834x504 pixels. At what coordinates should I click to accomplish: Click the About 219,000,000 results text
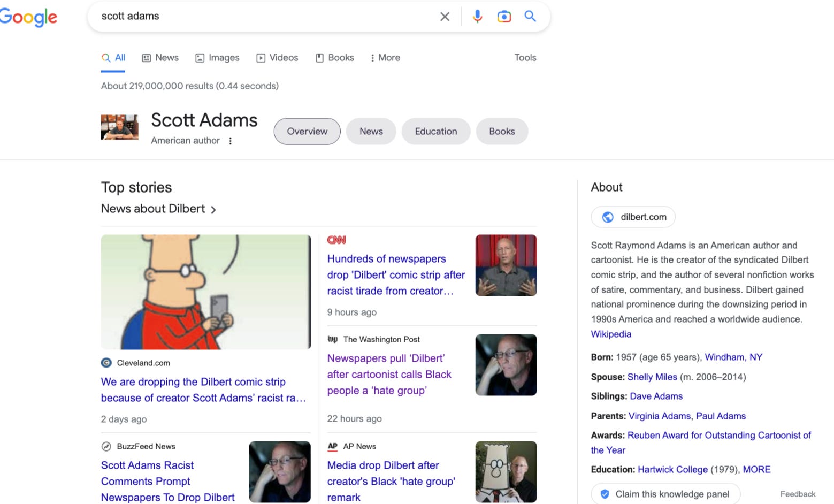point(190,86)
